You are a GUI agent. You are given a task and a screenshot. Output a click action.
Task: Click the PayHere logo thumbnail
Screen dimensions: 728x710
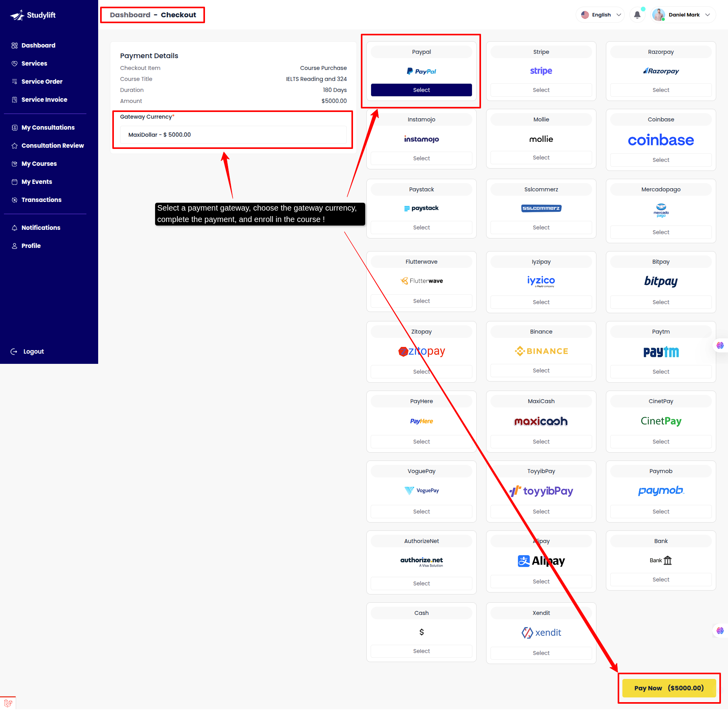click(421, 421)
